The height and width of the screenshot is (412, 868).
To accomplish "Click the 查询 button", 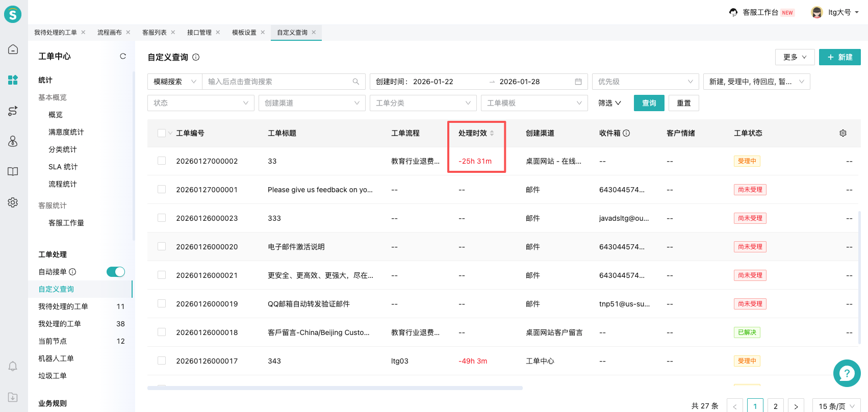I will [x=649, y=103].
